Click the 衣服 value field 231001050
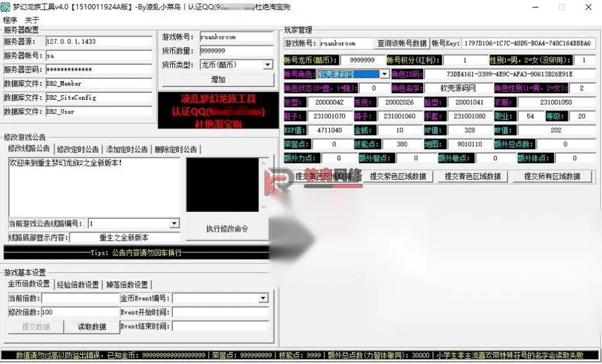Image resolution: width=602 pixels, height=364 pixels. coord(556,102)
